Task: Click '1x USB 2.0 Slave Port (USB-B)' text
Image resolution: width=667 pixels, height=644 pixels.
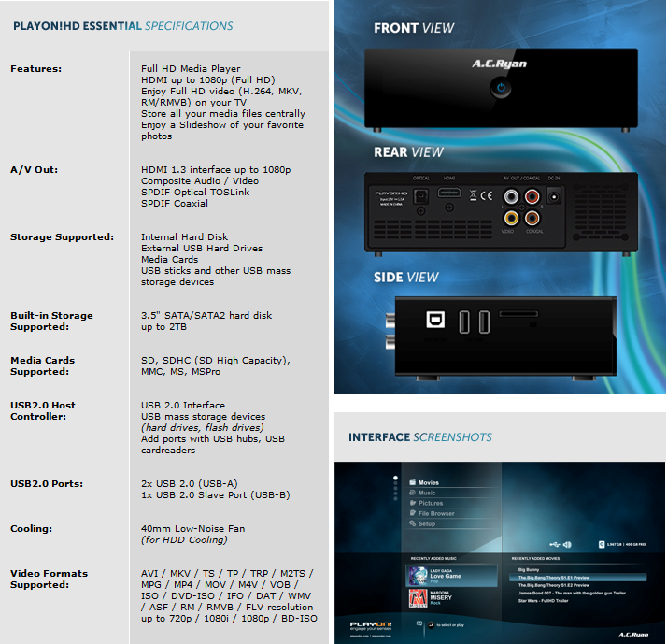Action: pos(215,495)
